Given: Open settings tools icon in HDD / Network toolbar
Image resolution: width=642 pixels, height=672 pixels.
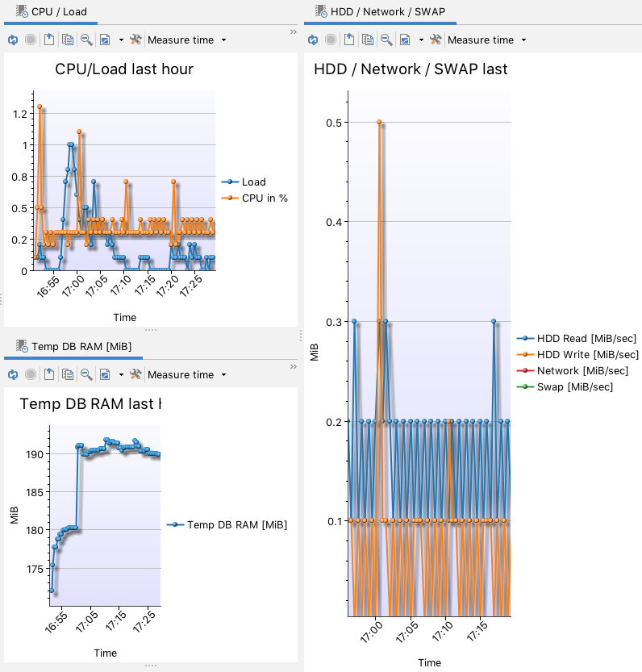Looking at the screenshot, I should 436,40.
